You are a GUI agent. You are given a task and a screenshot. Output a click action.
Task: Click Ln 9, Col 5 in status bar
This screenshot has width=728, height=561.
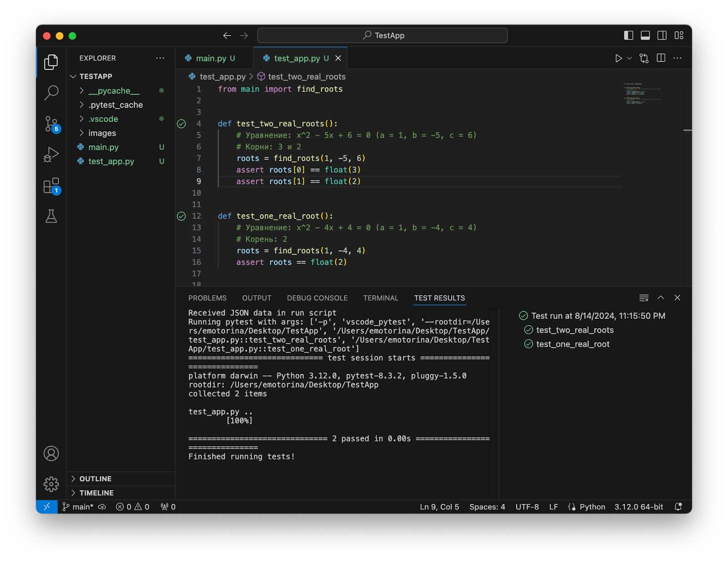439,507
